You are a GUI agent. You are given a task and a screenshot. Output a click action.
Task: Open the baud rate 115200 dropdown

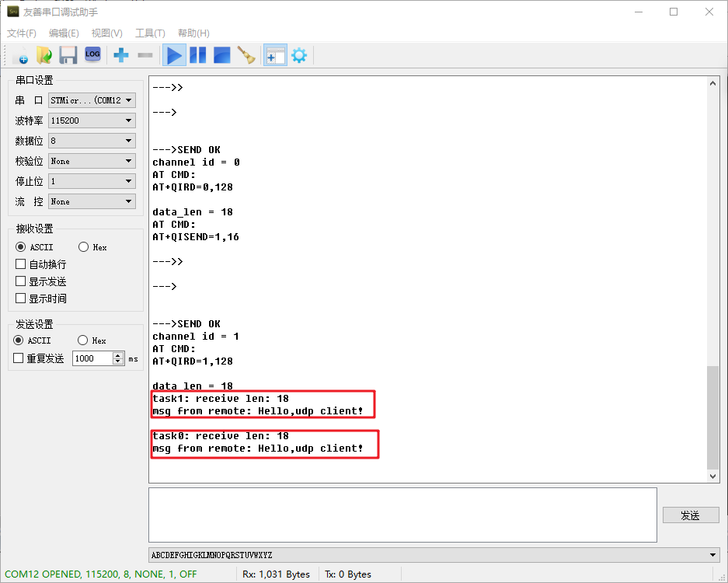92,120
